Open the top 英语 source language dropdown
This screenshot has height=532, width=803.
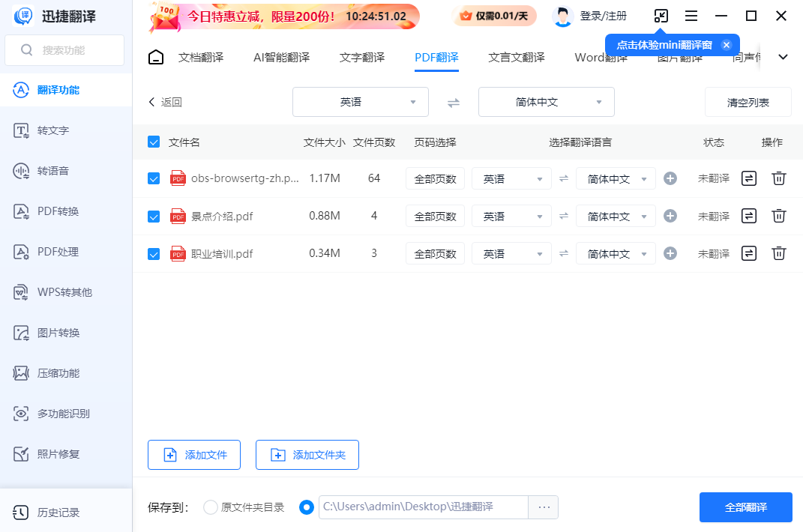click(x=360, y=102)
